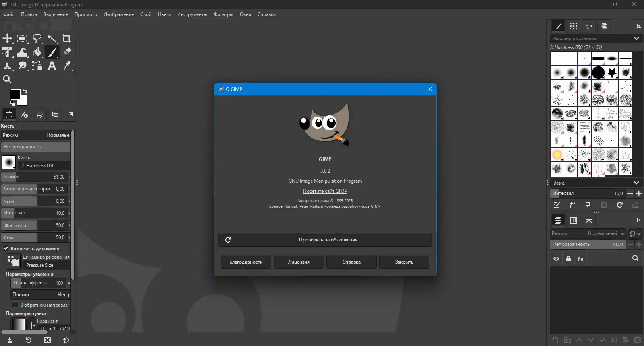Open the Режим dropdown in tool options
The image size is (644, 346).
pos(36,135)
